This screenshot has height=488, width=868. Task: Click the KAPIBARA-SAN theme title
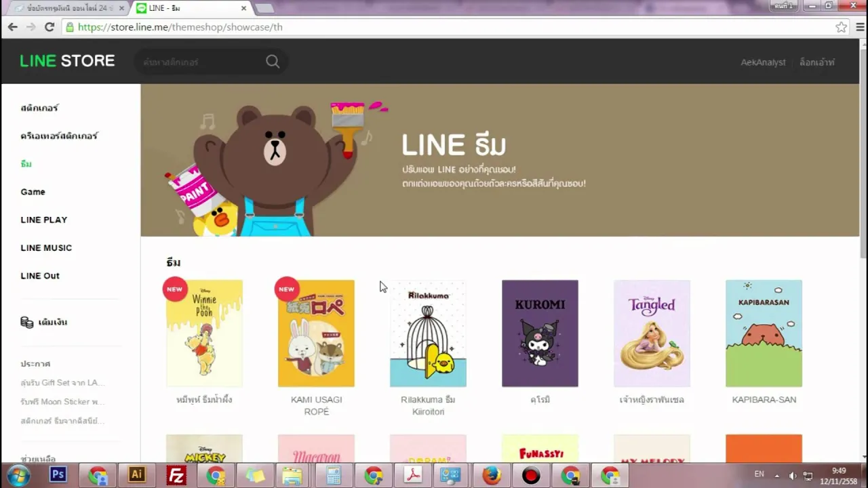coord(764,400)
